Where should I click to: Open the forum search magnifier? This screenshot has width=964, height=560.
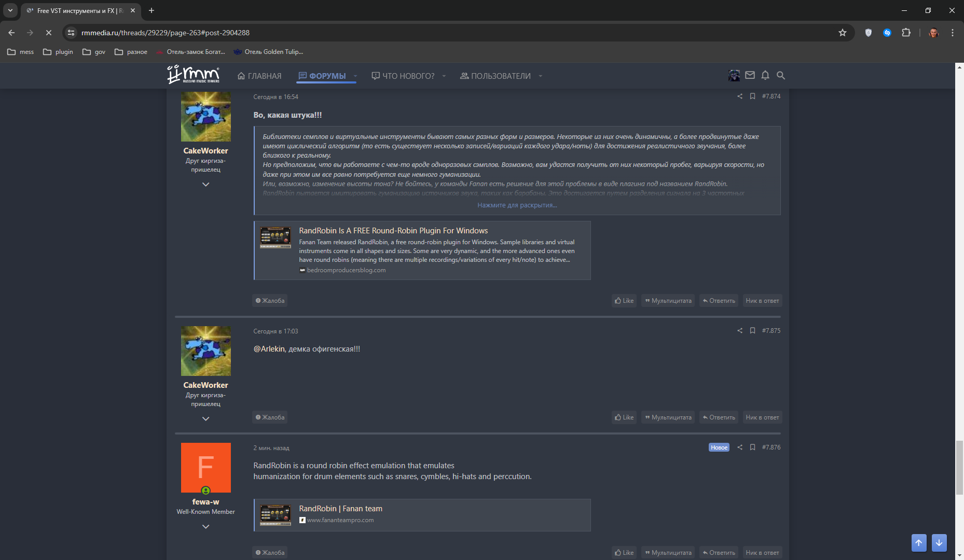pos(780,75)
